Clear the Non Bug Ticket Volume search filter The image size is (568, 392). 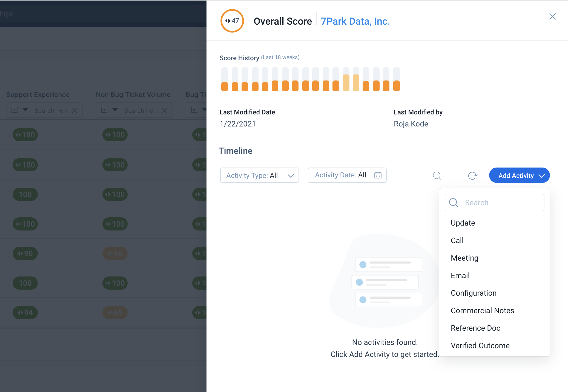tap(164, 111)
